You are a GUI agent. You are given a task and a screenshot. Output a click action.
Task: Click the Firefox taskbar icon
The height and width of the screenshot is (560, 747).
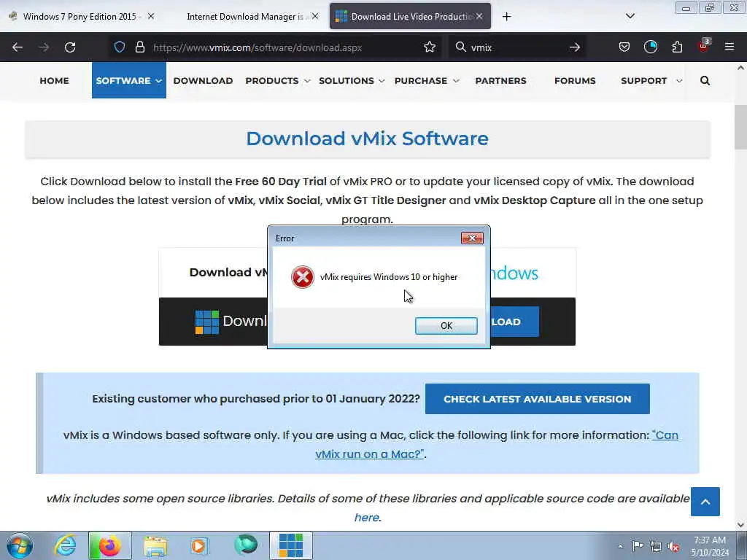109,545
